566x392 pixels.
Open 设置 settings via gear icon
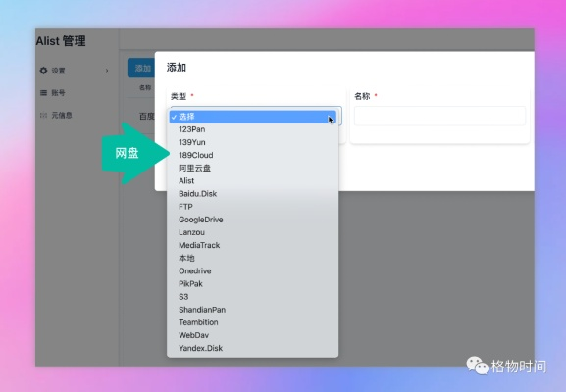(44, 71)
